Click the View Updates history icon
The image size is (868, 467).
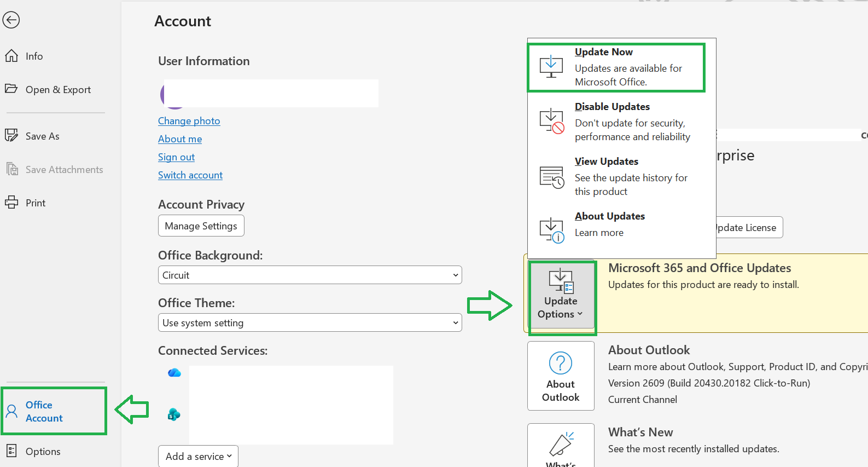(x=551, y=177)
